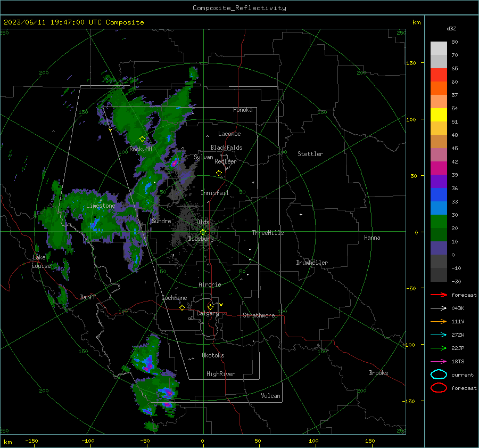Click the Strathmore city label

tap(259, 315)
